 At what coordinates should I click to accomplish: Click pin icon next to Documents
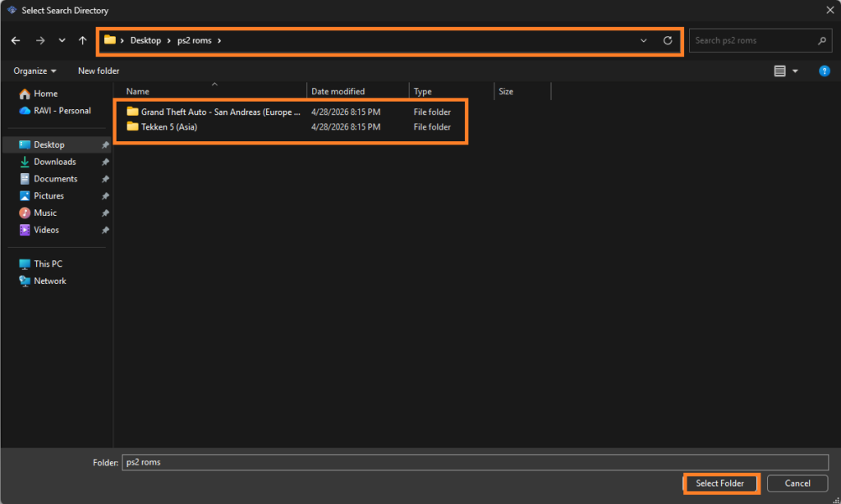pos(105,179)
